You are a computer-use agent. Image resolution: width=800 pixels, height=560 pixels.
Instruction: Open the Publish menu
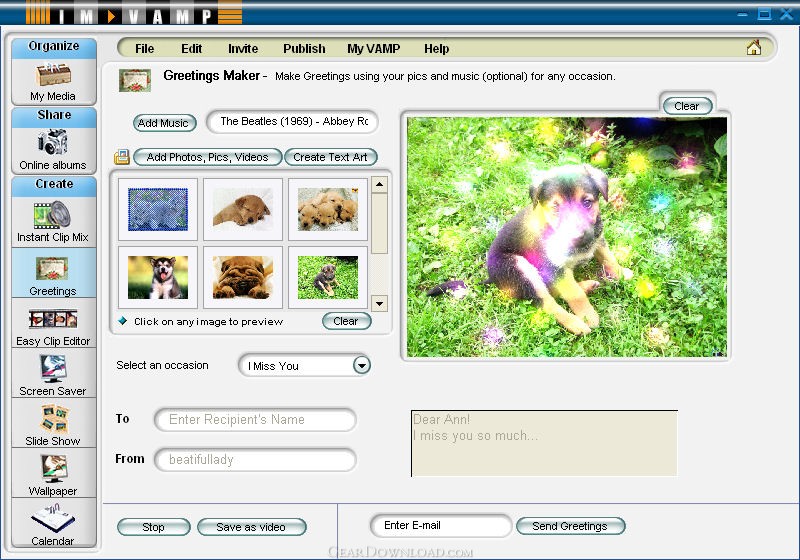tap(304, 49)
